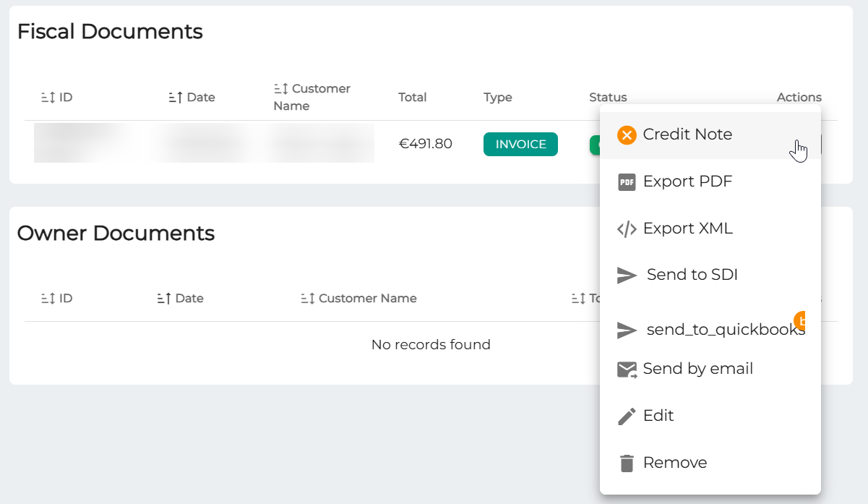
Task: Click the trash icon to remove the document
Action: [626, 462]
